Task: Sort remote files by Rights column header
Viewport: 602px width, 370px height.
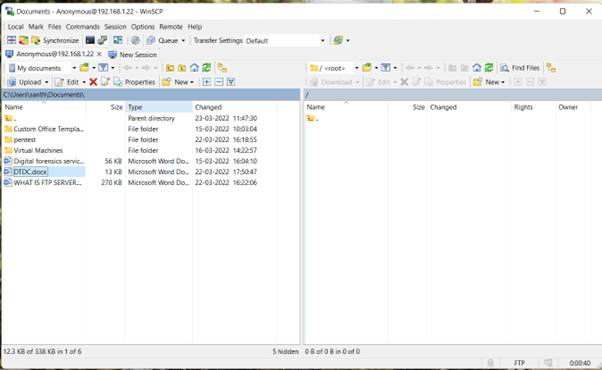Action: coord(534,107)
